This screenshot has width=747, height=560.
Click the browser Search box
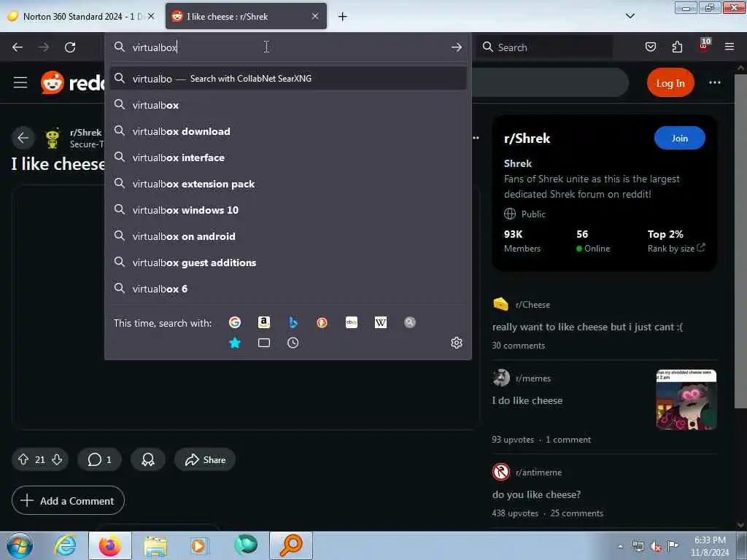point(544,47)
